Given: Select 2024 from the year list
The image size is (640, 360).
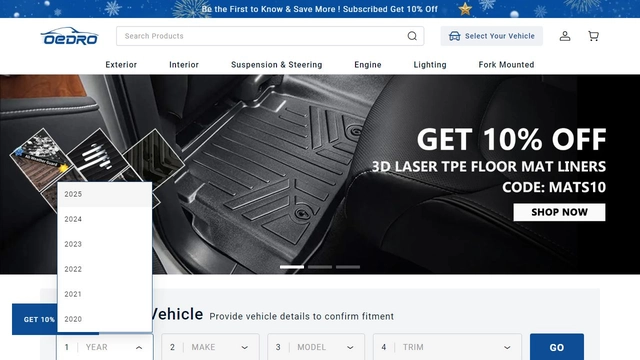Looking at the screenshot, I should [105, 219].
